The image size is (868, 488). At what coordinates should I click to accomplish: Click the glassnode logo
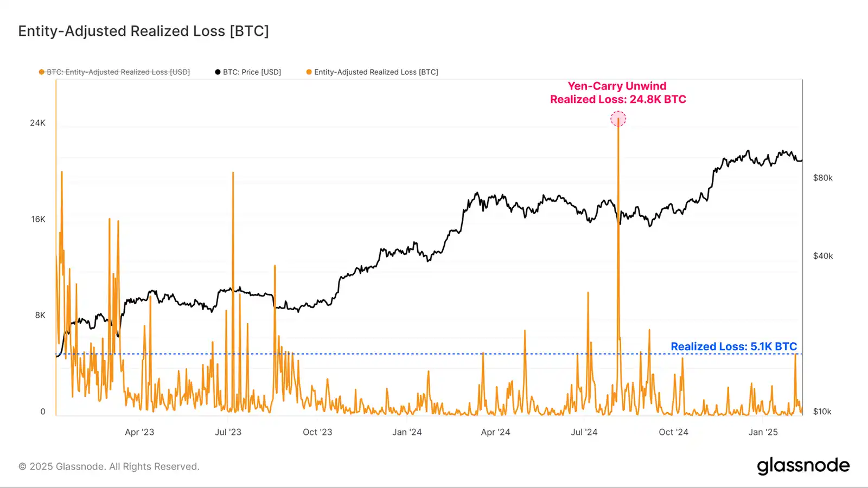(803, 466)
